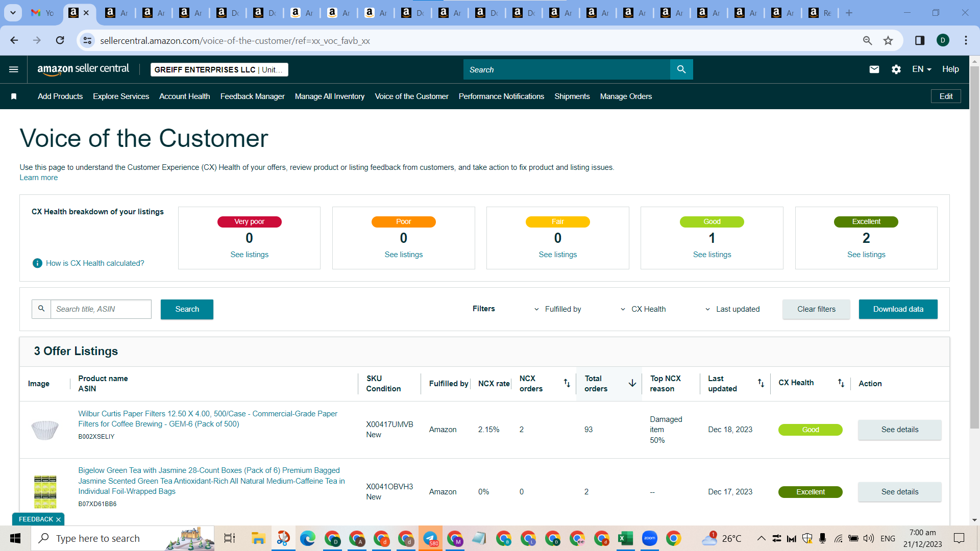Click Download data button
The width and height of the screenshot is (980, 551).
(898, 309)
